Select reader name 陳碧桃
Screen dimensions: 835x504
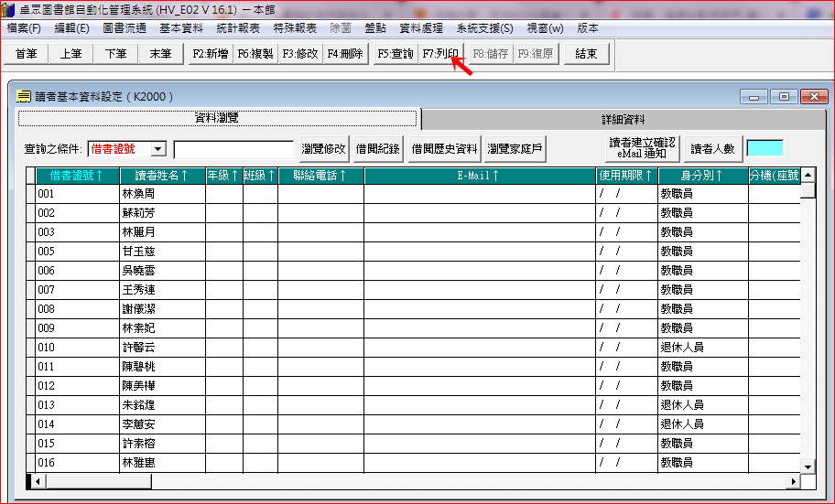(x=138, y=367)
